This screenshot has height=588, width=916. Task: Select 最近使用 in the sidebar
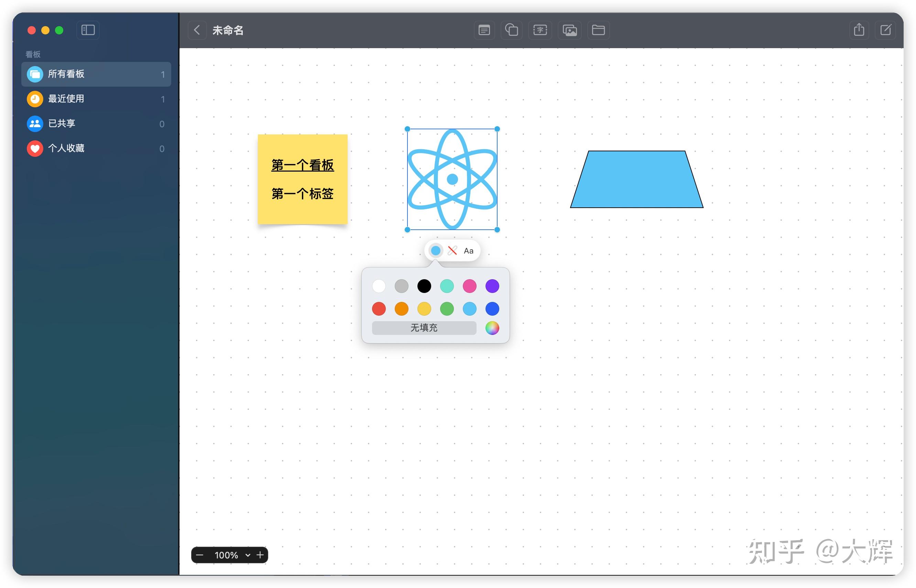pos(66,99)
